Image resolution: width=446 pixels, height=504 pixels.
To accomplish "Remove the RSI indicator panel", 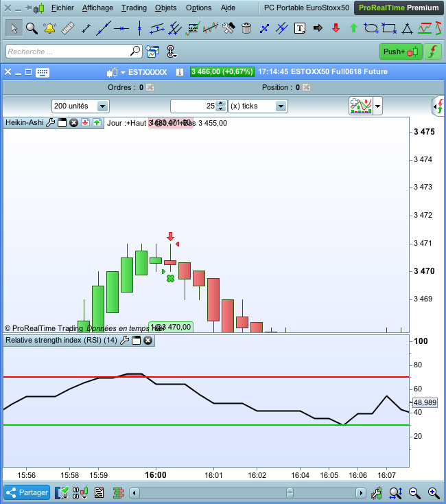I will pos(148,341).
